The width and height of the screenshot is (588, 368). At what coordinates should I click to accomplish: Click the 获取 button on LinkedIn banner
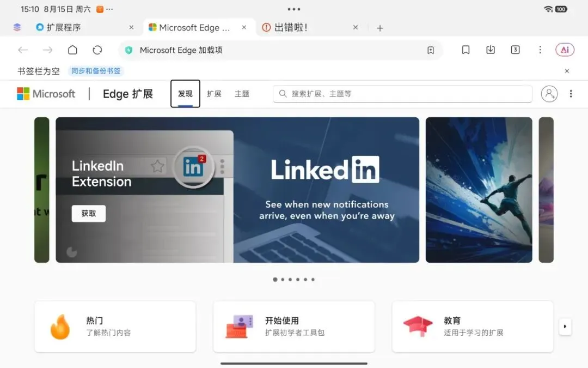89,213
